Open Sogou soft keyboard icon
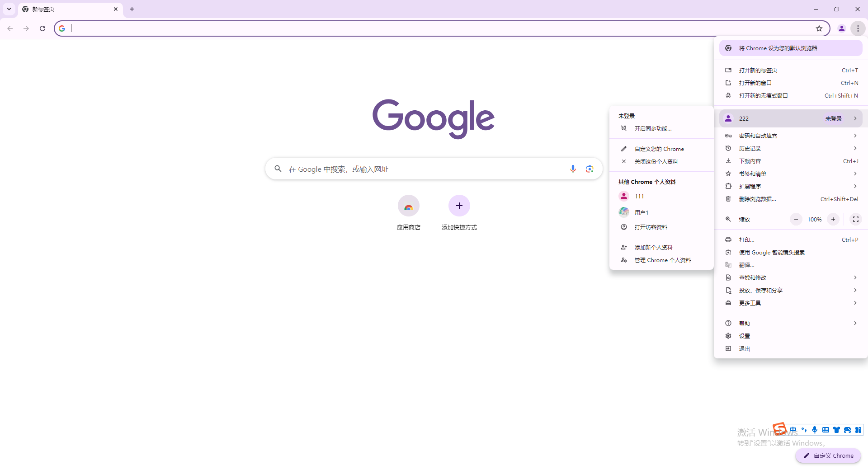868x470 pixels. [x=826, y=430]
